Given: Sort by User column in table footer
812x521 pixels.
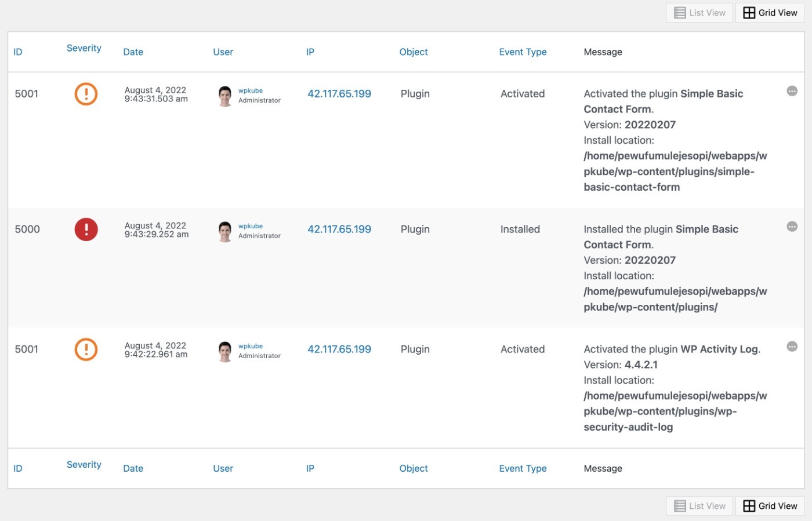Looking at the screenshot, I should 223,468.
